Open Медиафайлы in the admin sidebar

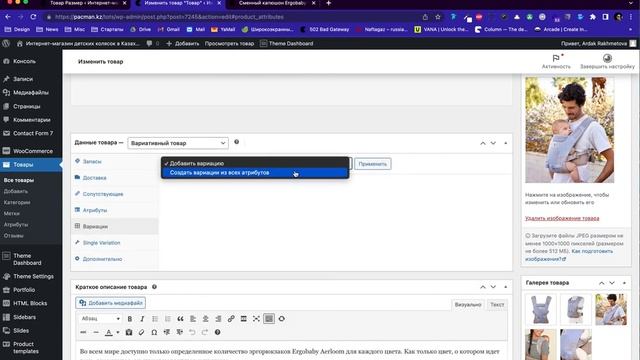point(31,93)
